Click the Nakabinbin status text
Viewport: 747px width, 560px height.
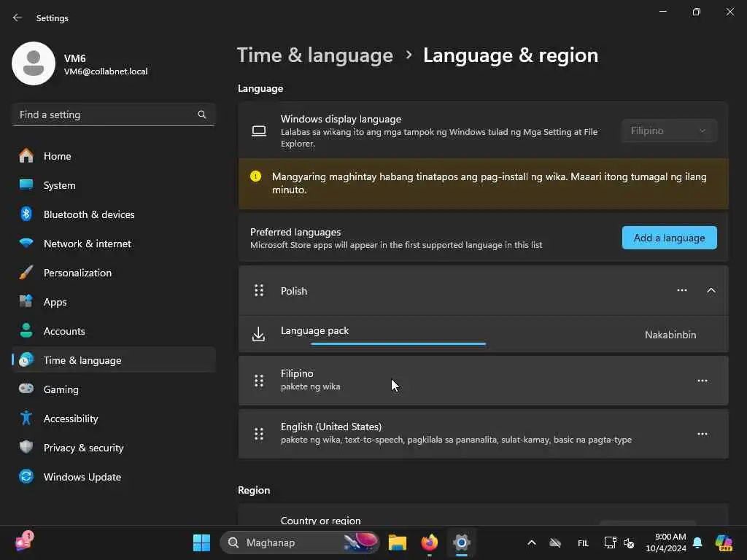670,334
